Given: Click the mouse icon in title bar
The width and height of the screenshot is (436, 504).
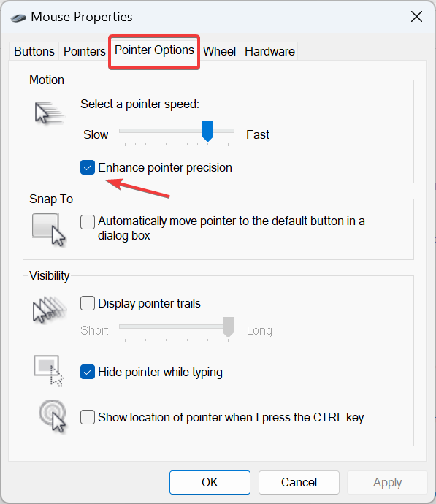Looking at the screenshot, I should pyautogui.click(x=18, y=18).
